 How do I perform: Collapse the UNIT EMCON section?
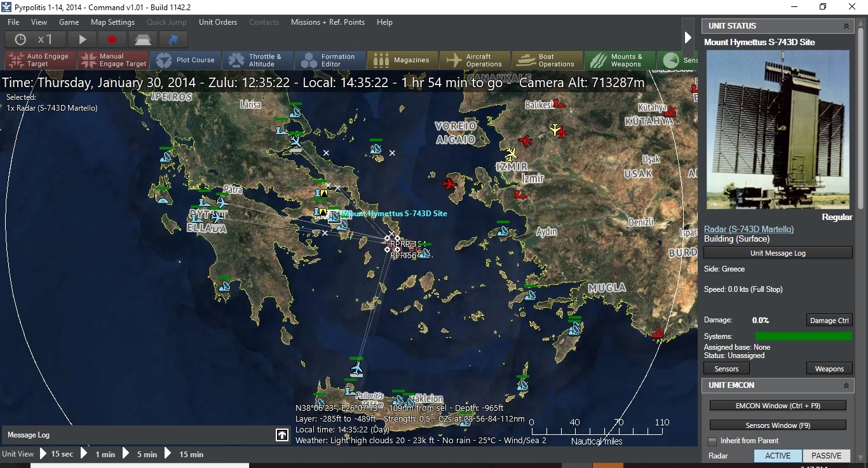click(x=846, y=385)
